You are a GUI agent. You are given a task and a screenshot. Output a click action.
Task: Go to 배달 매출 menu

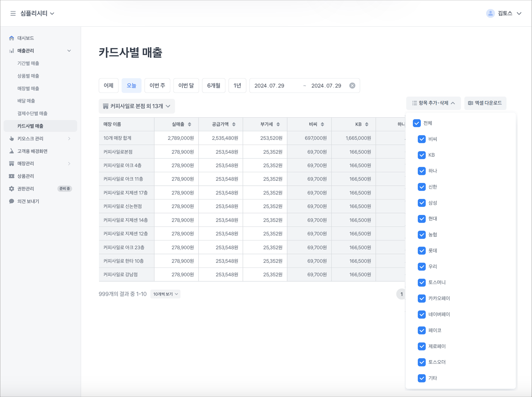(26, 101)
